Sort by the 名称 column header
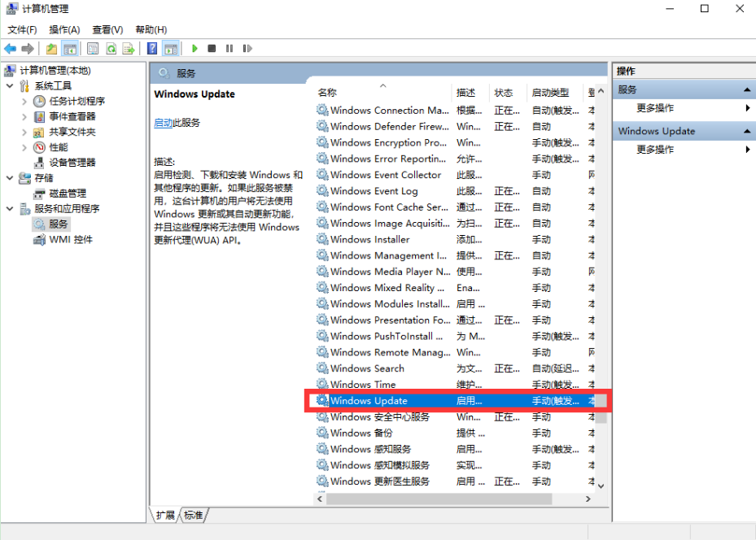 (382, 92)
